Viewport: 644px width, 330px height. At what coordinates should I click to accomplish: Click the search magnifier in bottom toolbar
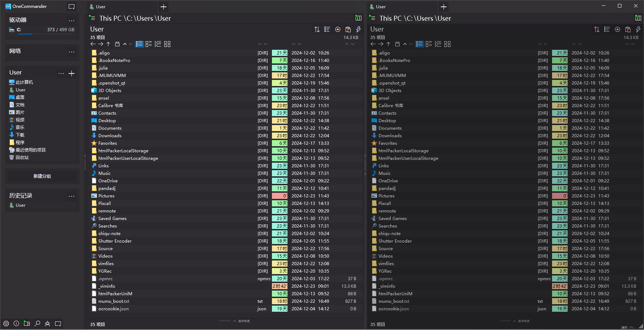(37, 324)
